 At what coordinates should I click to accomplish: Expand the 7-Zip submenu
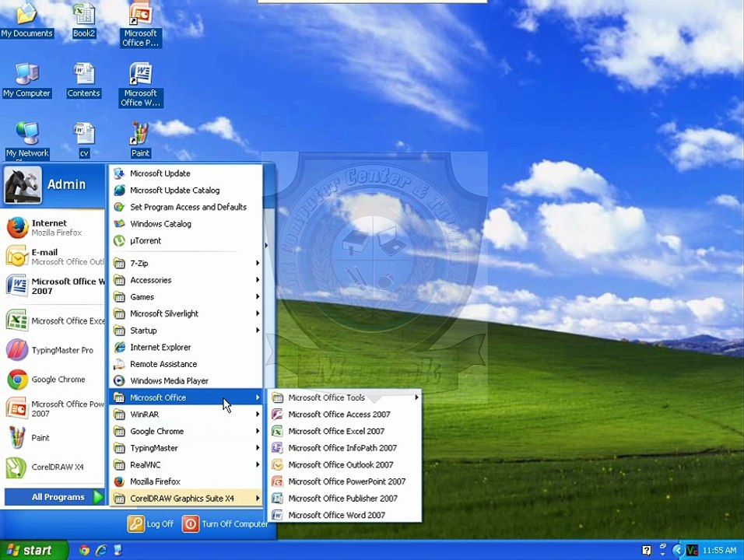[186, 263]
